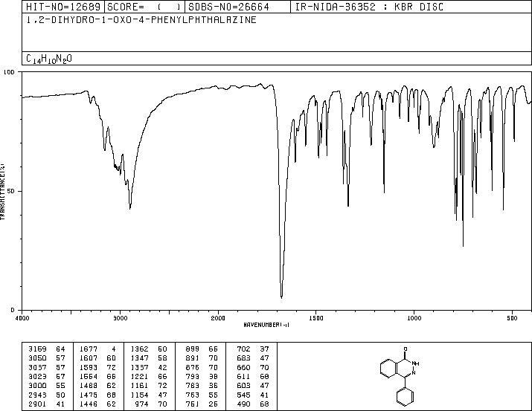The image size is (532, 411).
Task: Select the SCORE field in header
Action: pos(144,7)
